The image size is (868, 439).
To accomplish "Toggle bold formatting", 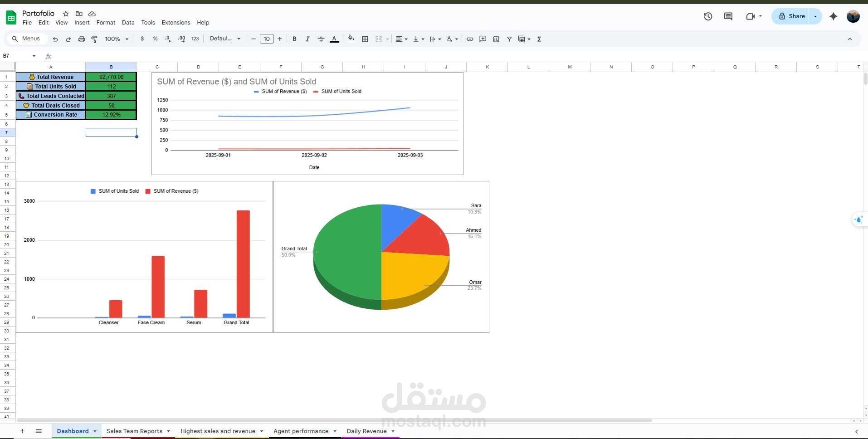I will [x=294, y=39].
